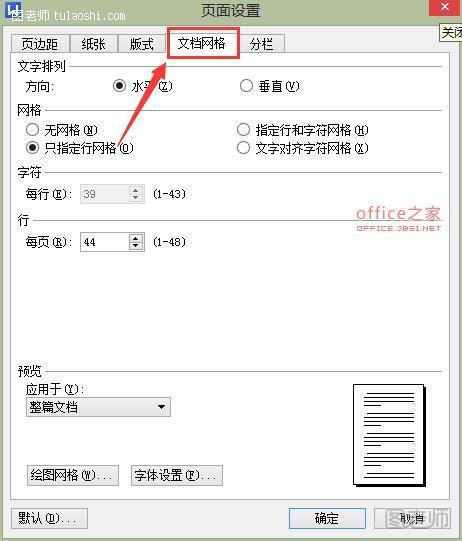Open the 分栏 tab
This screenshot has height=541, width=462.
pyautogui.click(x=262, y=44)
